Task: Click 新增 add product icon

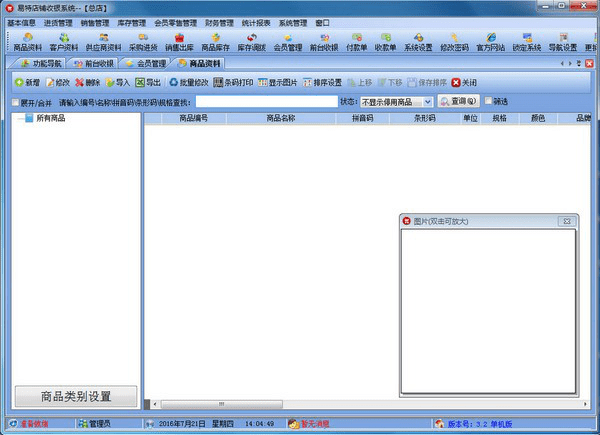Action: (27, 82)
